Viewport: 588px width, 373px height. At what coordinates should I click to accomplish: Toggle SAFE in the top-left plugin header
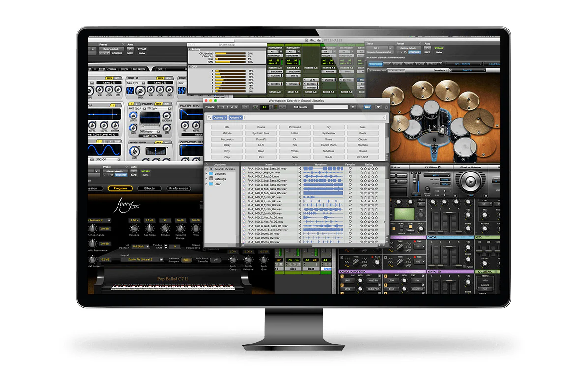pos(130,53)
